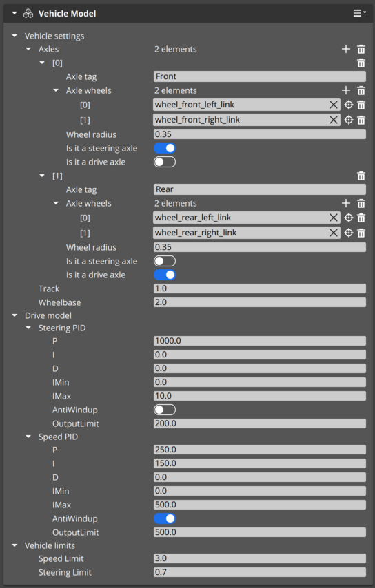375x588 pixels.
Task: Enable drive axle toggle on Front axle
Action: 165,162
